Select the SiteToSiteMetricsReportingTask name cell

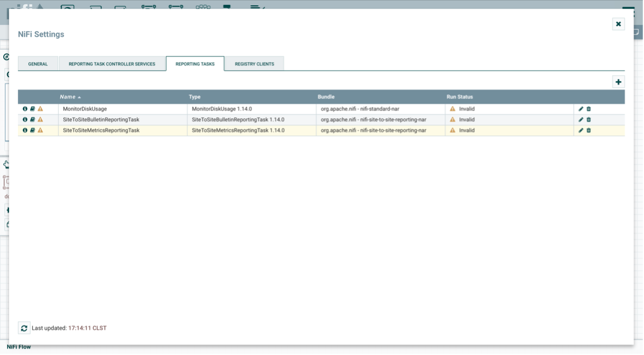click(x=123, y=130)
